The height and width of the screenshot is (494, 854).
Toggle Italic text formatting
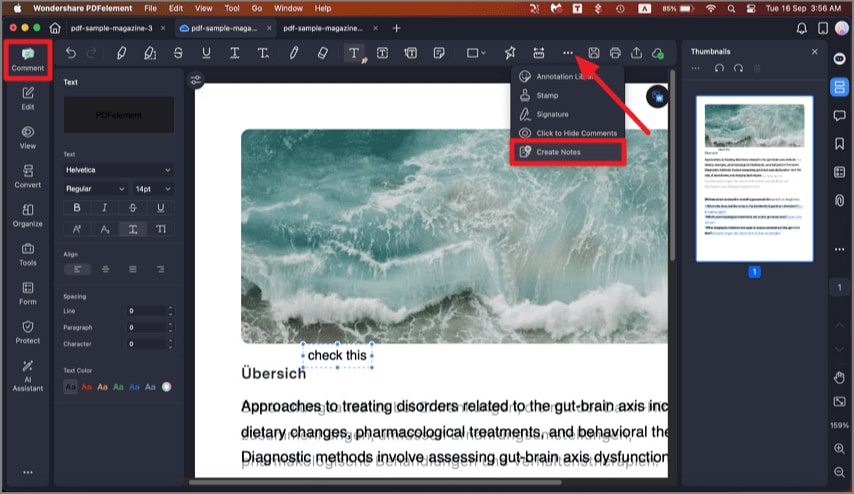pos(105,208)
